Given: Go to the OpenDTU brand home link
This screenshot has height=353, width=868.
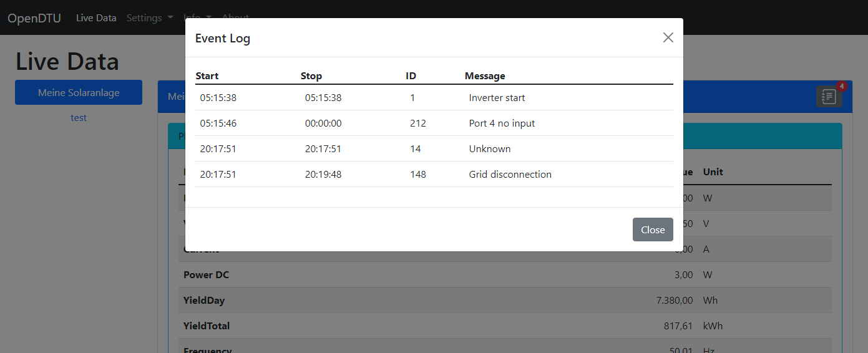Looking at the screenshot, I should (34, 18).
